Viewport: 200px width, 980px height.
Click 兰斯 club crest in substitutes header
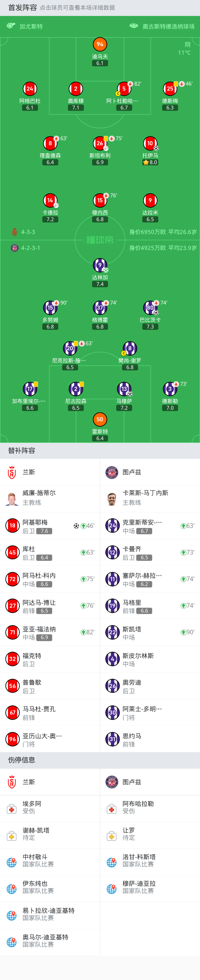12,472
